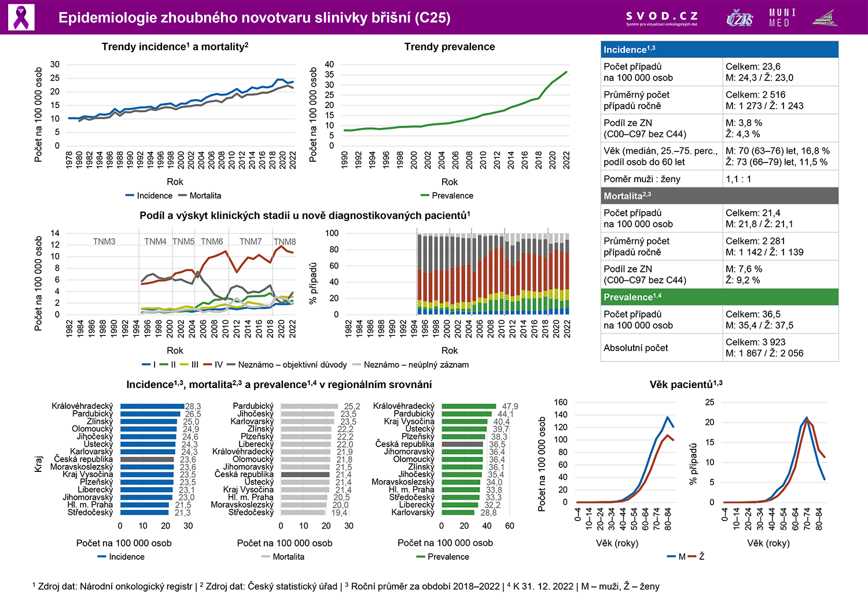Viewport: 868px width, 613px height.
Task: Select the 'Neznámo – neúplný záznam' legend entry
Action: (x=411, y=365)
